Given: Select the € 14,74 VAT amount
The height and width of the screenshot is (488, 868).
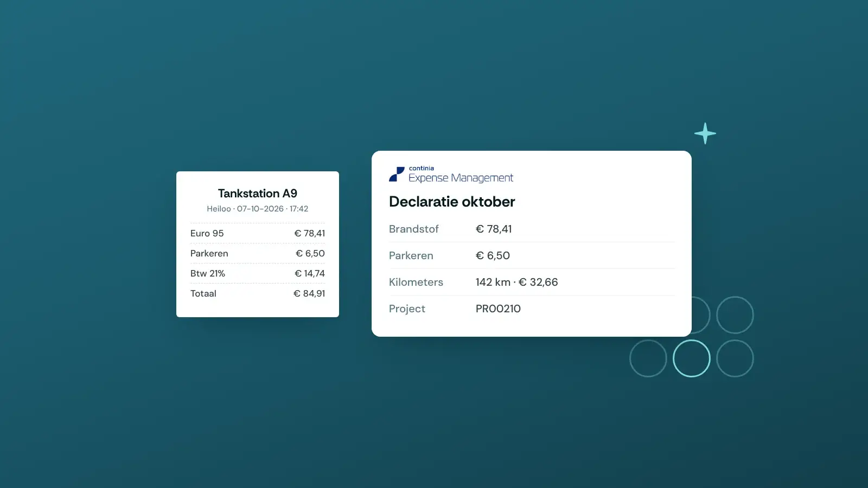Looking at the screenshot, I should (310, 273).
